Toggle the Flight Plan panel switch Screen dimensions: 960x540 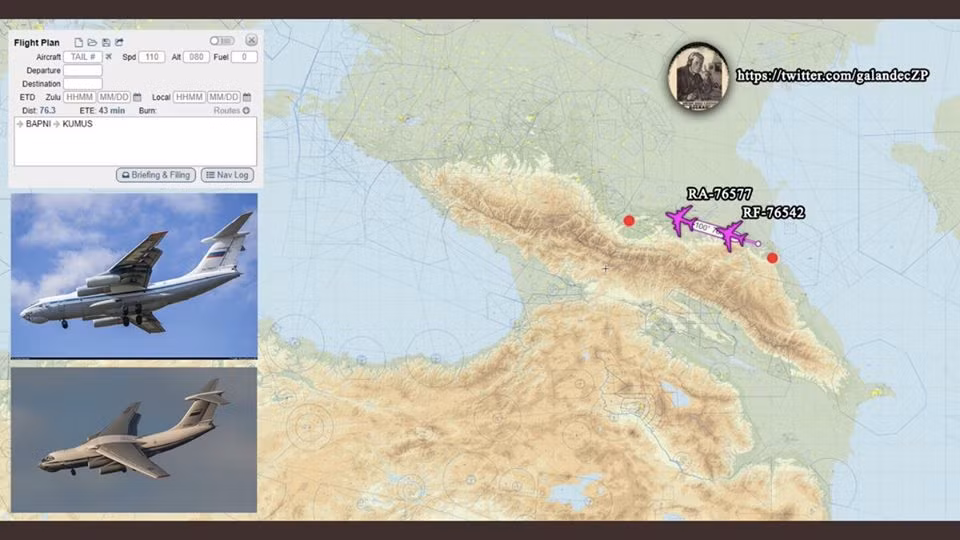pyautogui.click(x=221, y=41)
